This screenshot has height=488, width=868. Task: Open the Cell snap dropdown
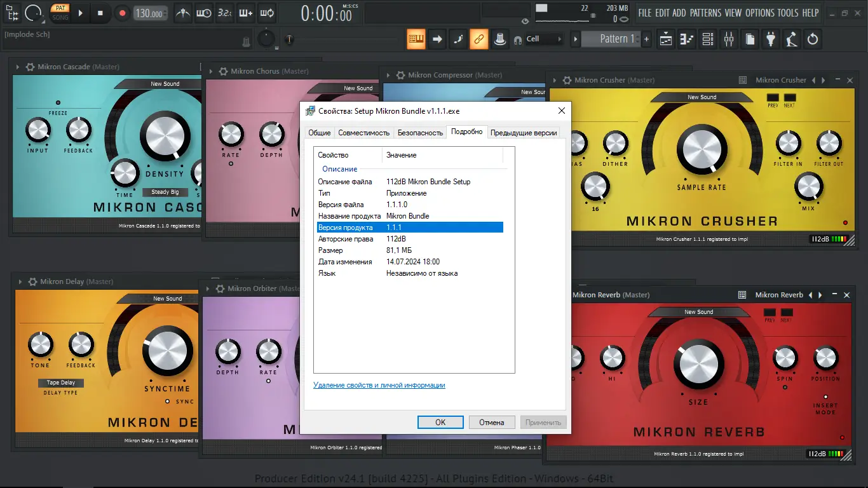click(544, 39)
